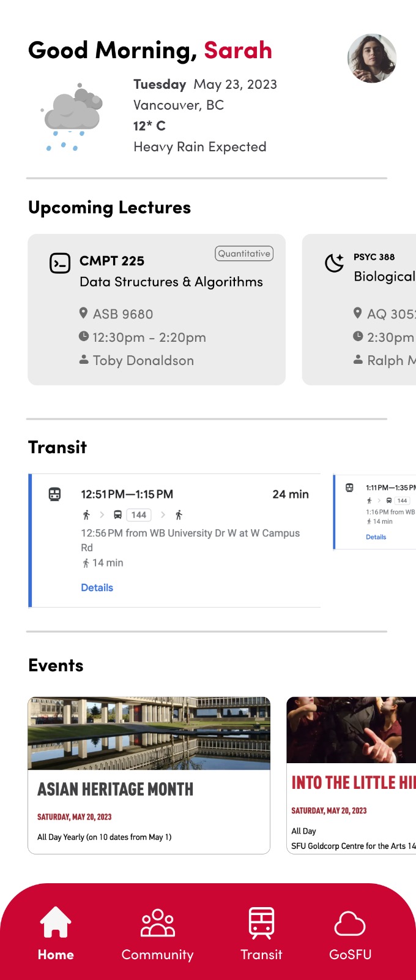The width and height of the screenshot is (416, 980).
Task: Open the GoSFU cloud tab
Action: (350, 934)
